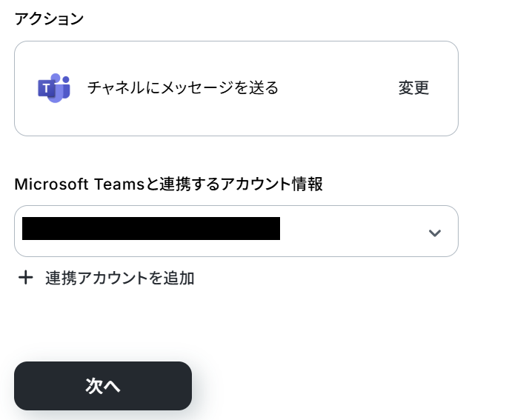Click the 連携アカウントを追加 text link

pyautogui.click(x=120, y=279)
